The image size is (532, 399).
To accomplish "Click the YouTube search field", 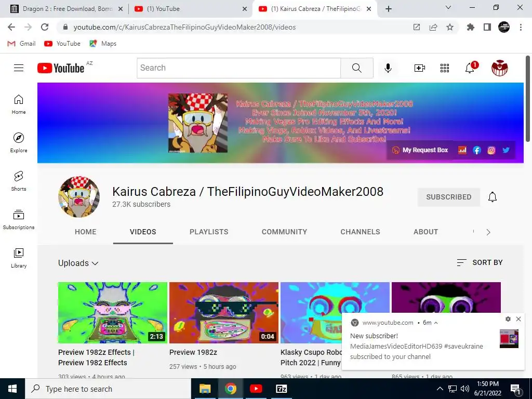I will [x=239, y=68].
